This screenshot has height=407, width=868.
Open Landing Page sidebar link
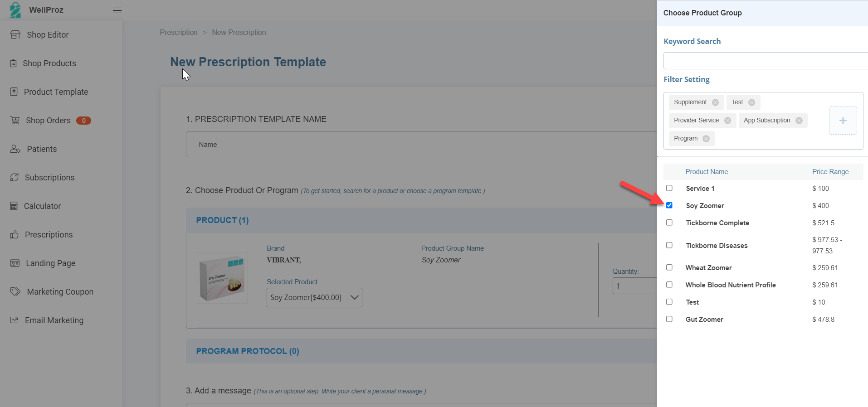click(51, 263)
